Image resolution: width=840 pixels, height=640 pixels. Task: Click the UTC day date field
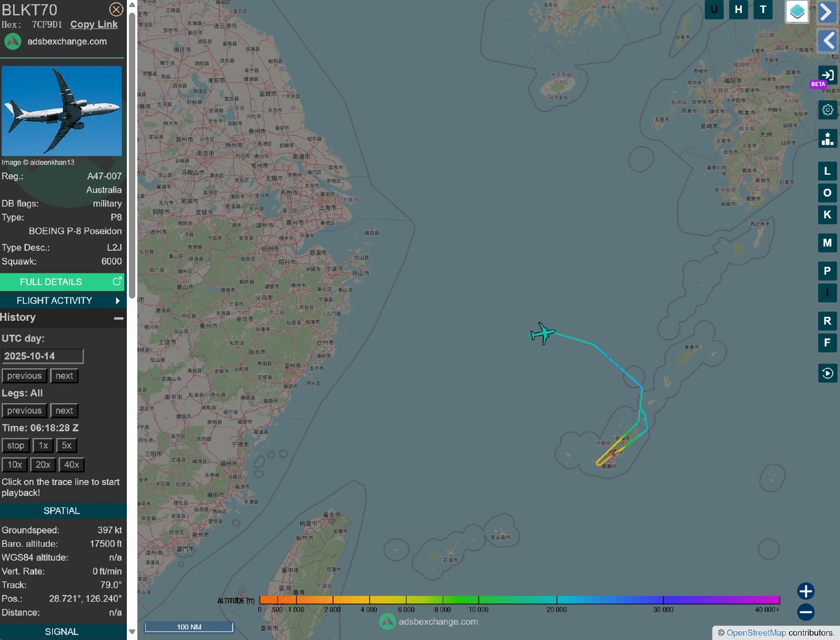tap(42, 356)
